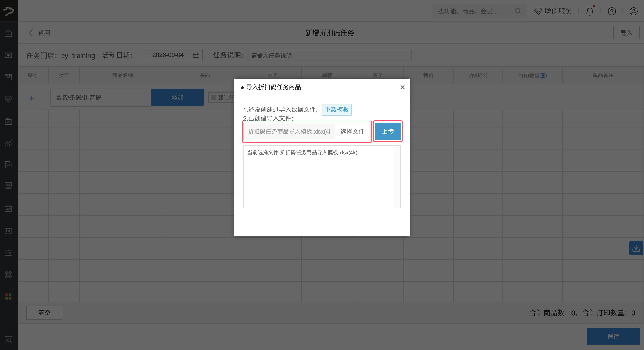Toggle the 强制精 checkbox
Viewport: 644px width, 350px height.
(x=213, y=97)
